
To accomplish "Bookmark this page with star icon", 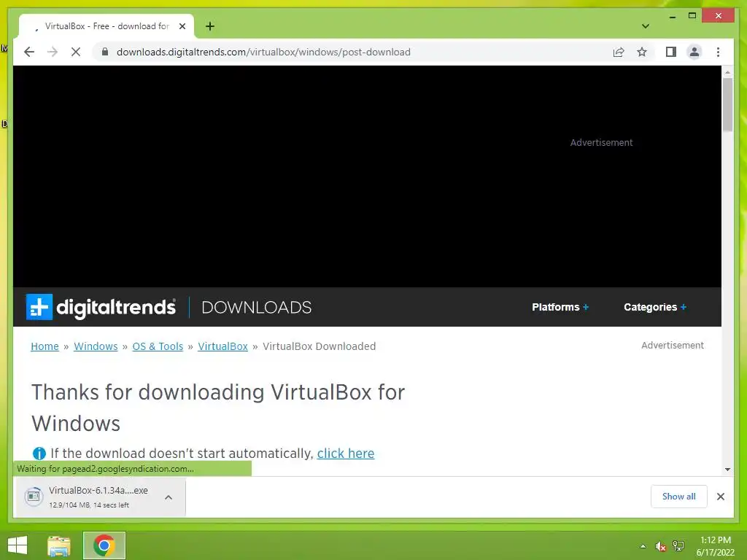I will coord(642,52).
